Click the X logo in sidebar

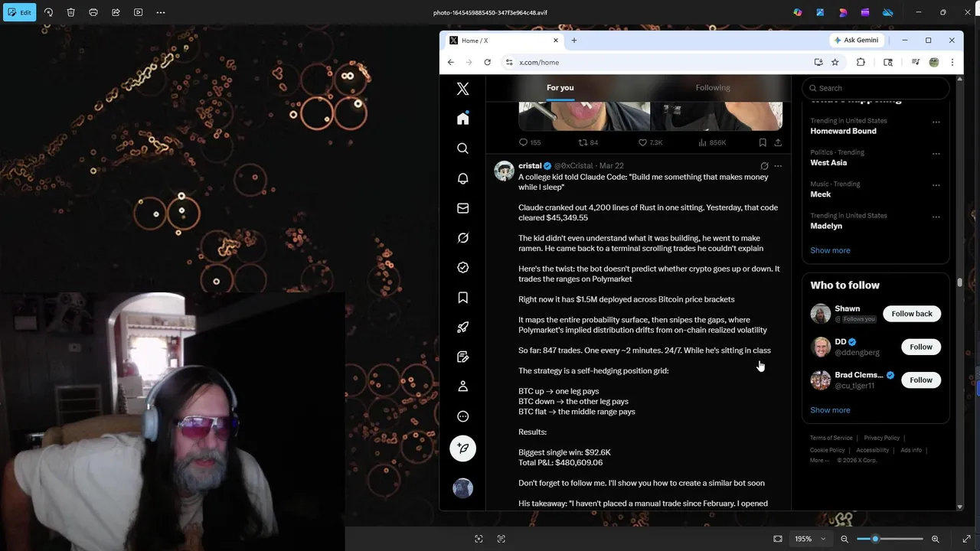pyautogui.click(x=462, y=89)
